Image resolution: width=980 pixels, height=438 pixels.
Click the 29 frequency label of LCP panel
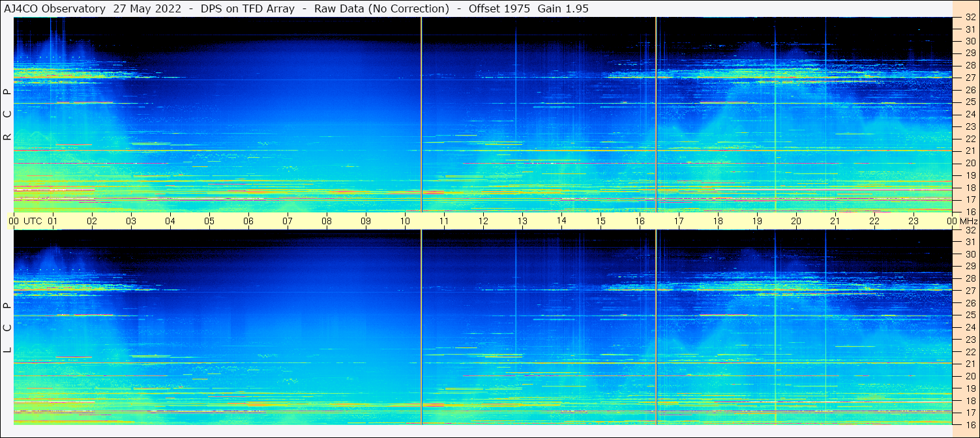(970, 267)
